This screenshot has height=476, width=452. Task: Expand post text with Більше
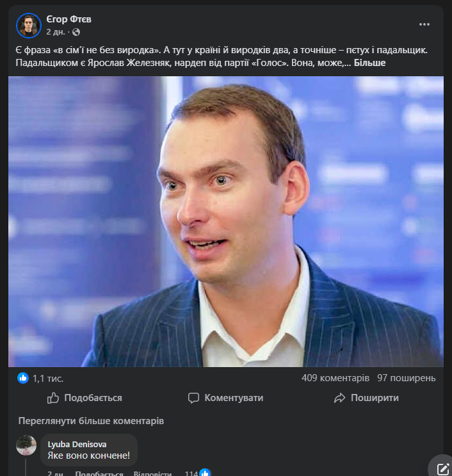click(369, 64)
